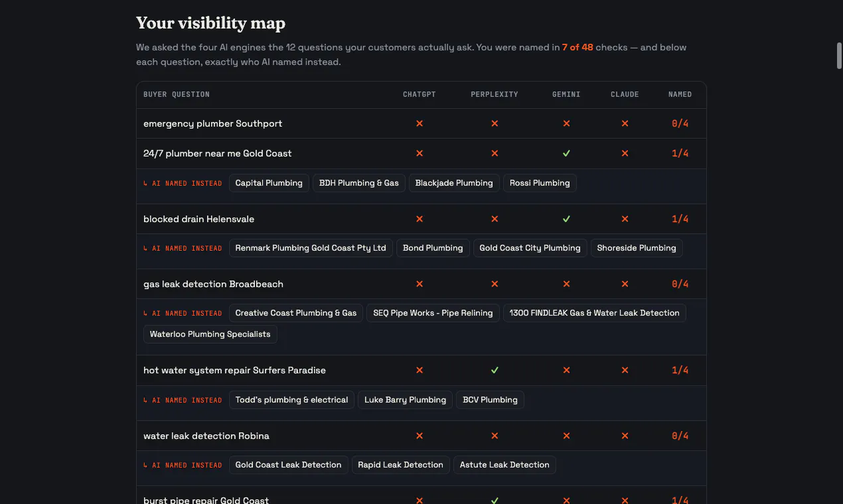Click Perplexity cross for emergency plumber Southport
This screenshot has height=504, width=843.
click(x=495, y=123)
